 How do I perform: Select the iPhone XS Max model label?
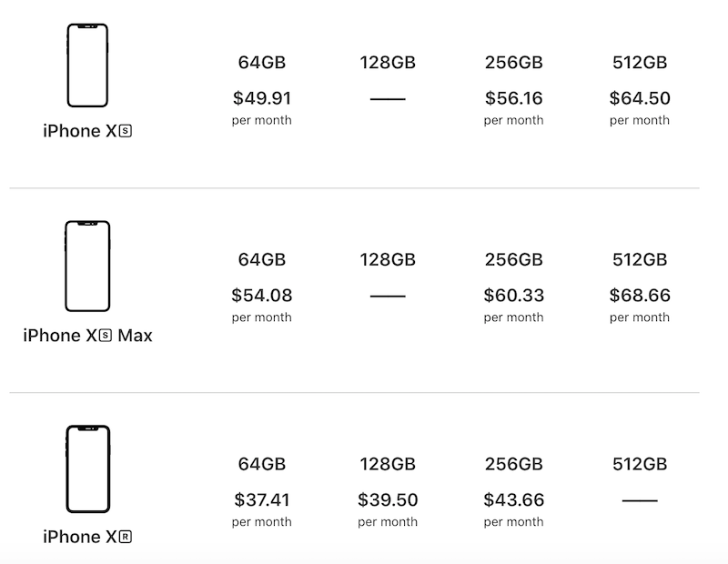click(87, 335)
